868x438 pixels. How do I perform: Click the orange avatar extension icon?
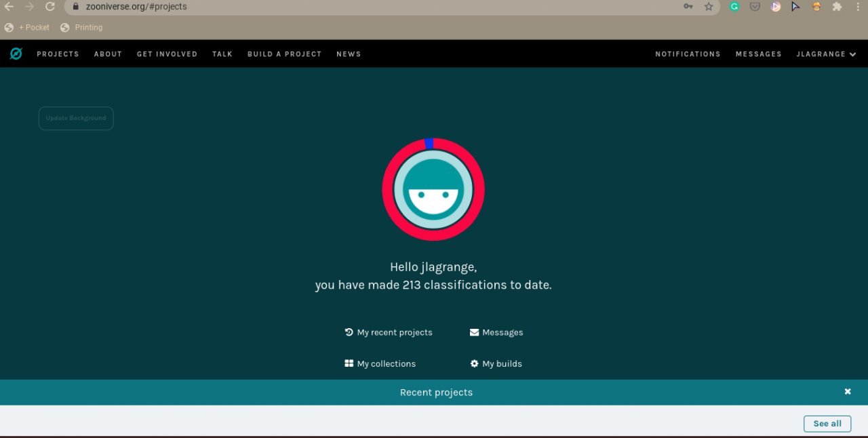[817, 7]
